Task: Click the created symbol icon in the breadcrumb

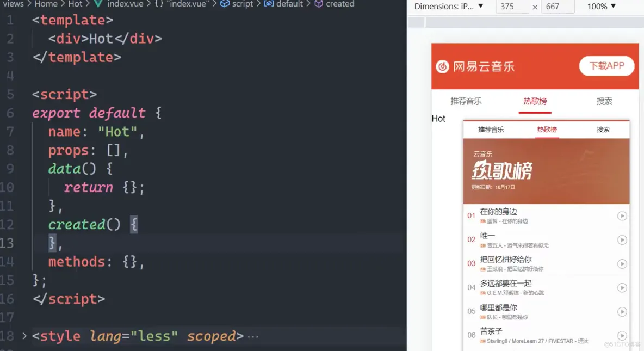Action: [x=320, y=4]
